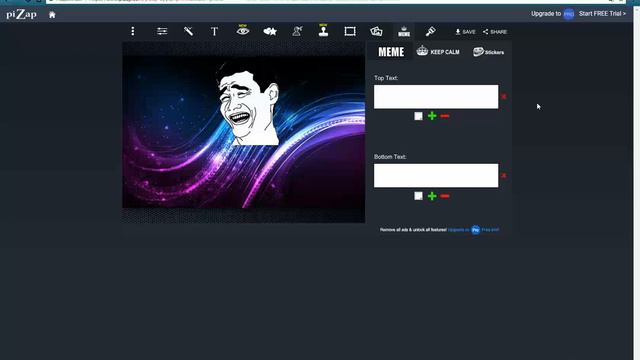Save the image with SAVE button
The image size is (640, 360).
pyautogui.click(x=465, y=32)
